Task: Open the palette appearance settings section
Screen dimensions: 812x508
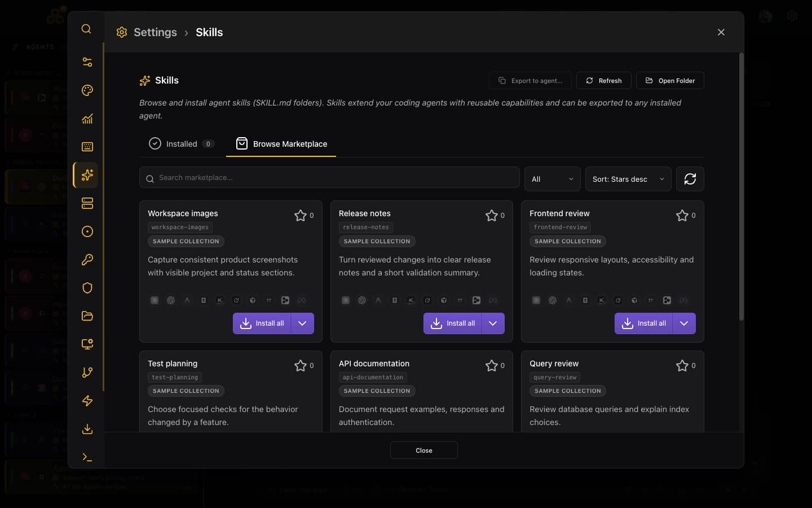Action: point(87,90)
